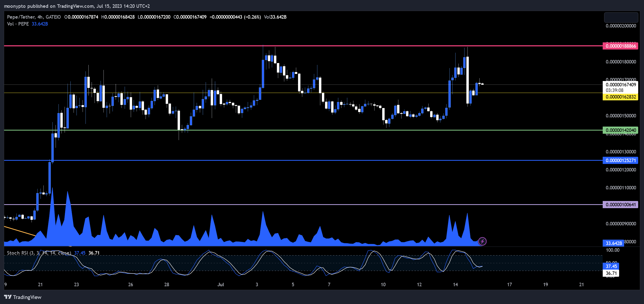
Task: Click the 0.00000200000 price scale value
Action: 621,26
